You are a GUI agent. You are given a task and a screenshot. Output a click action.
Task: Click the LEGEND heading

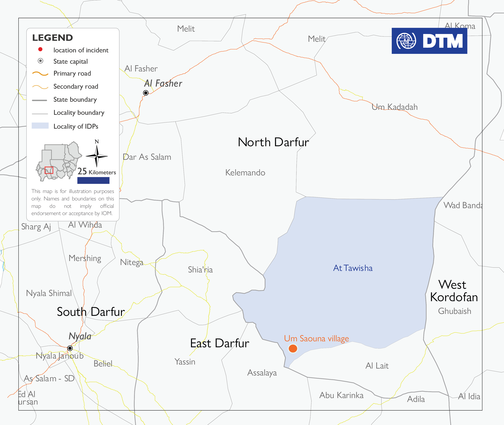(x=53, y=38)
